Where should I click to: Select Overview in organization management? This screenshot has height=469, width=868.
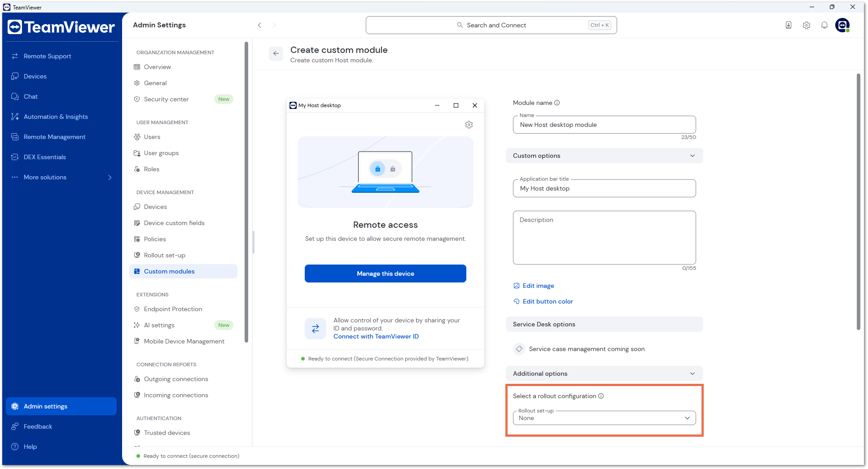[183, 67]
